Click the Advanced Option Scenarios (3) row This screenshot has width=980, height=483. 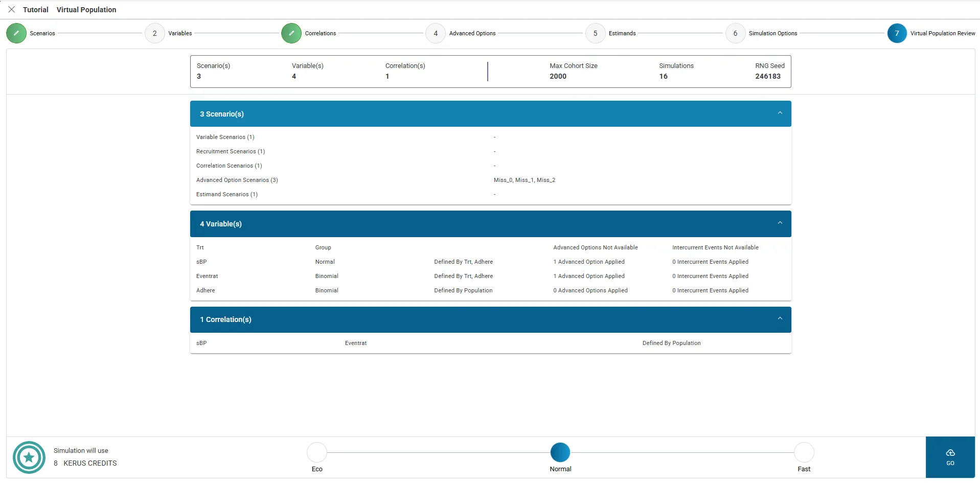[237, 180]
